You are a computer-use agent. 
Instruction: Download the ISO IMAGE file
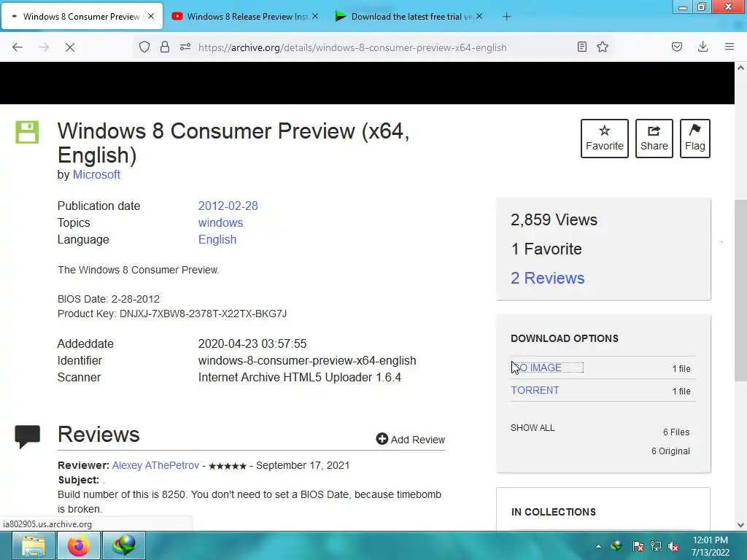click(546, 367)
